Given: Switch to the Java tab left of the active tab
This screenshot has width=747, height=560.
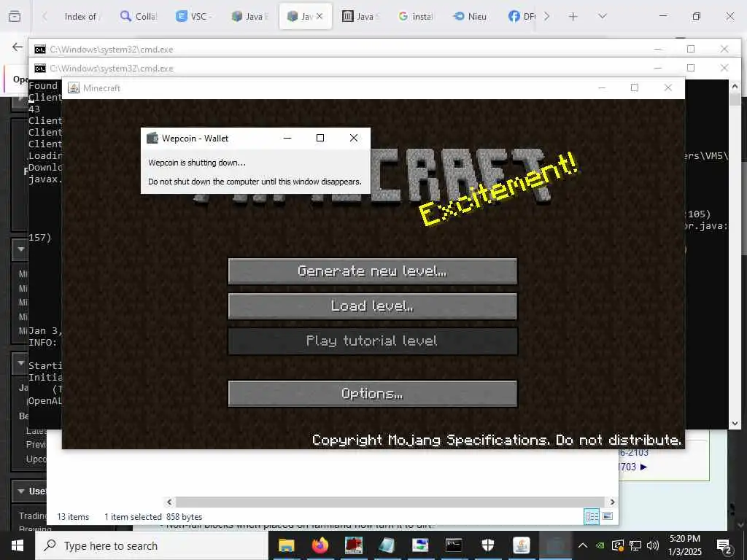Looking at the screenshot, I should [250, 16].
